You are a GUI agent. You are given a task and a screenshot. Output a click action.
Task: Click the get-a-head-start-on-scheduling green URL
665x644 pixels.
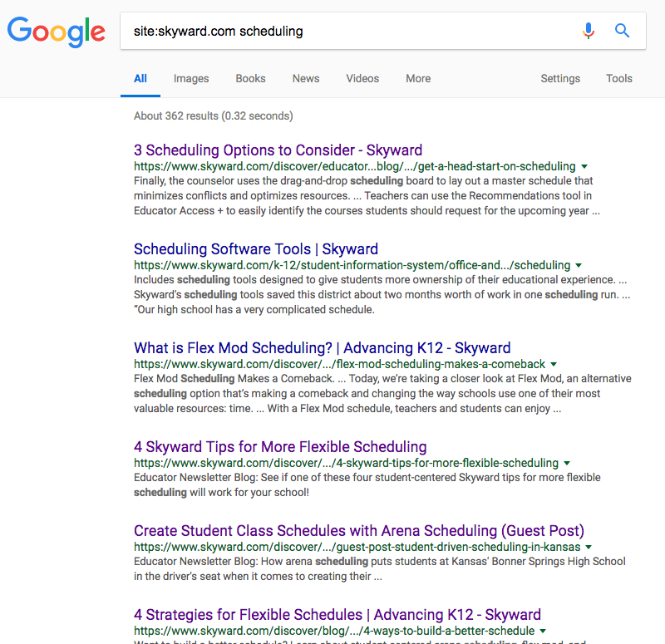[355, 166]
